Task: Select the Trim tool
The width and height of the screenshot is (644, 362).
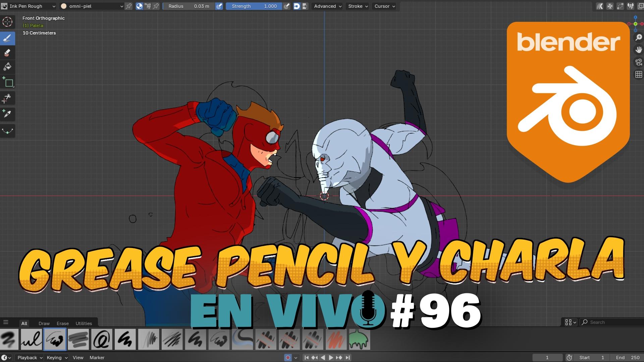Action: tap(7, 99)
